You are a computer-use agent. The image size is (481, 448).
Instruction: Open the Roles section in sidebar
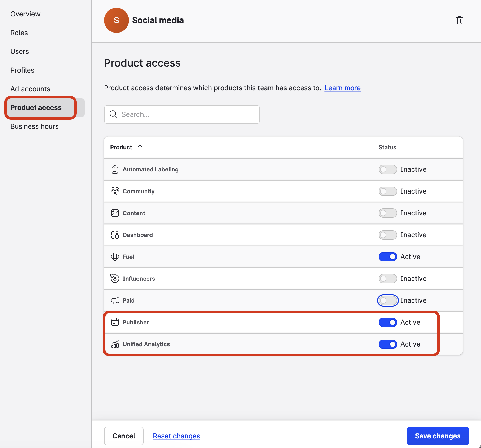click(x=19, y=33)
